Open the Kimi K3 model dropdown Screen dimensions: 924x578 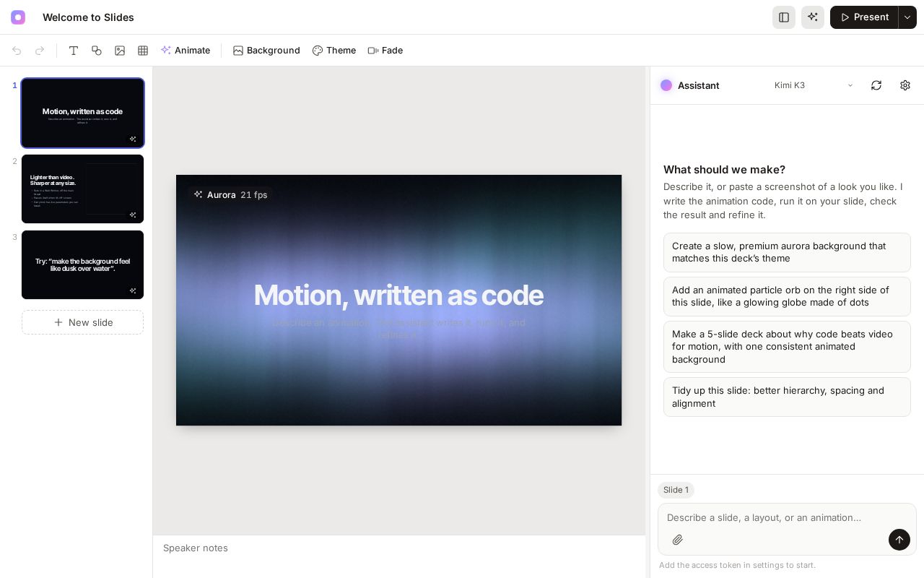pos(814,85)
